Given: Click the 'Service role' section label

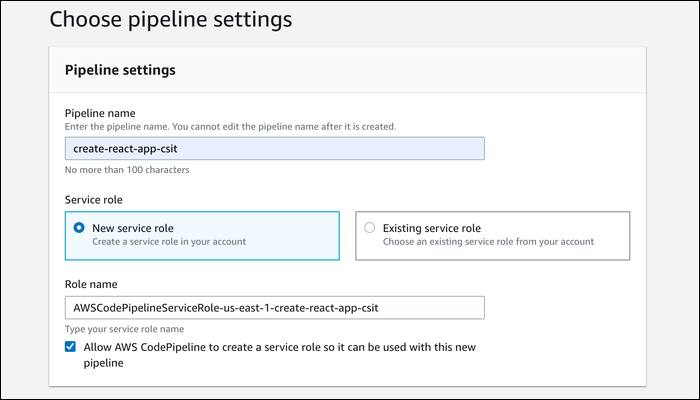Looking at the screenshot, I should (94, 200).
